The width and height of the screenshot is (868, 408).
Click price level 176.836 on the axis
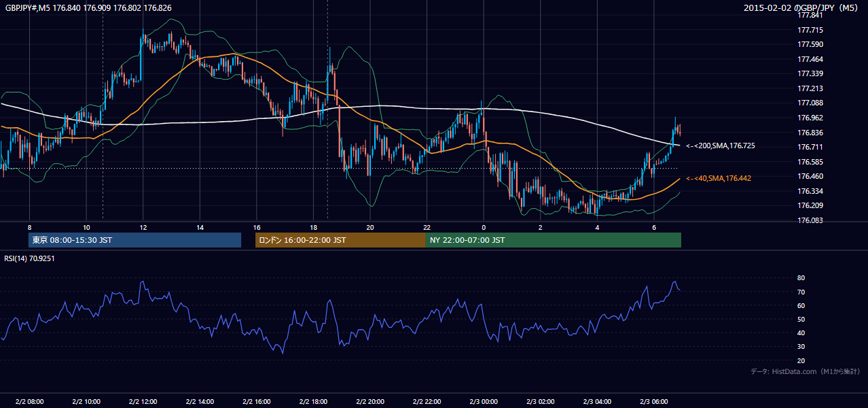click(810, 133)
